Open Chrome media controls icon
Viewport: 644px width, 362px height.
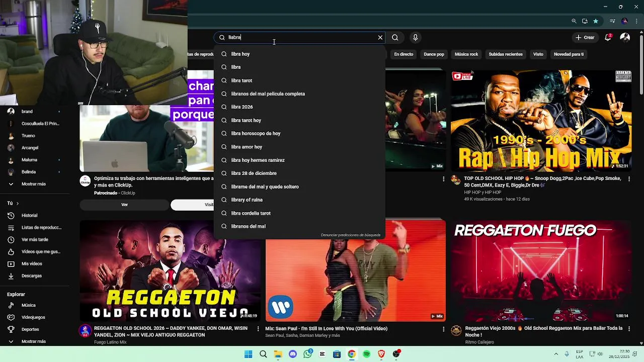[612, 21]
